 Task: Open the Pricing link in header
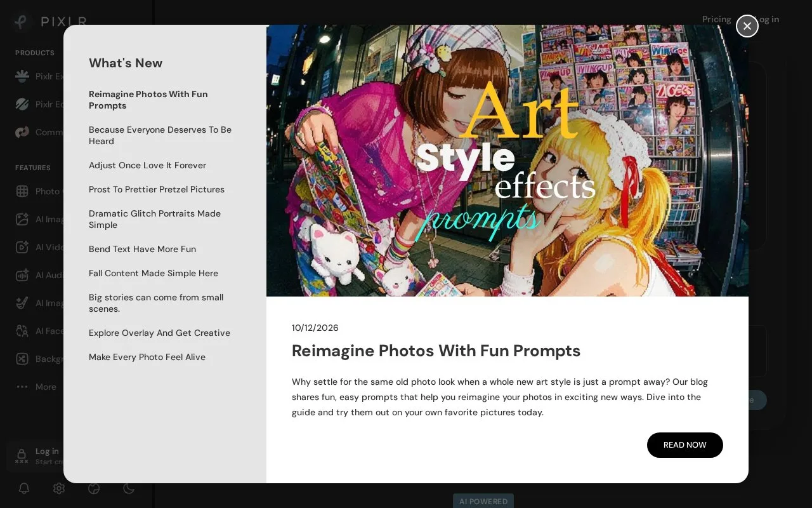717,19
